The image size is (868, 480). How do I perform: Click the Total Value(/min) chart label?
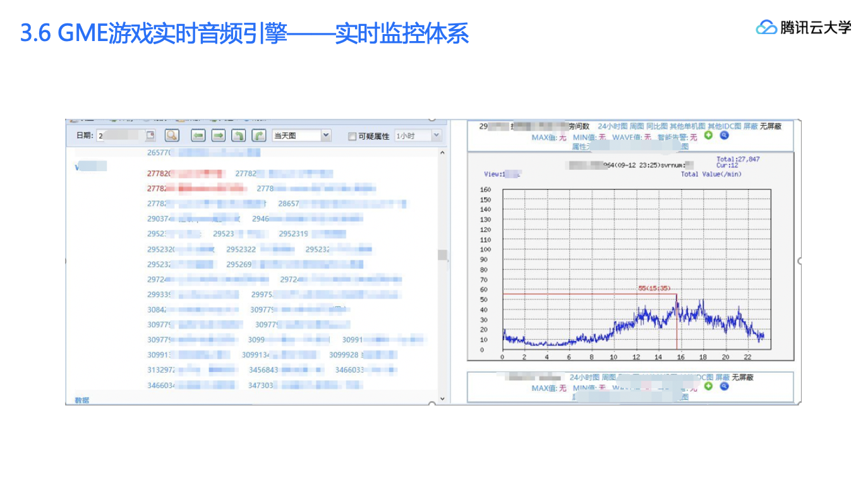coord(711,174)
